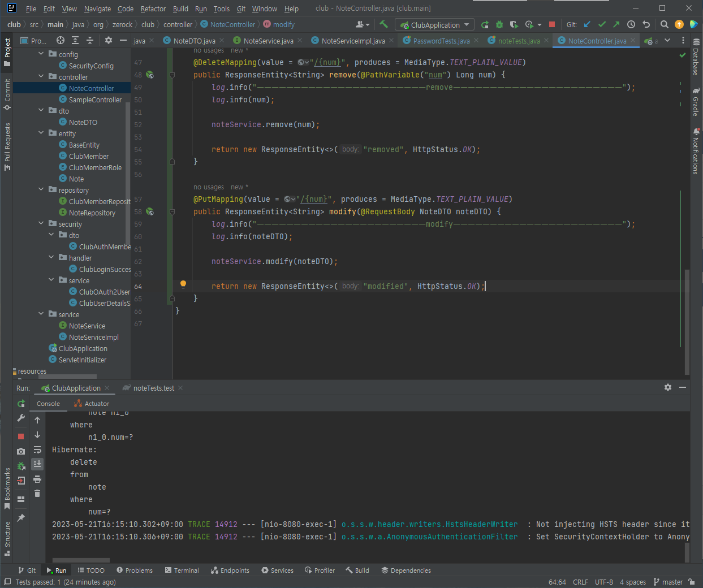Click the wrench icon in Run panel
The width and height of the screenshot is (703, 588).
(x=21, y=418)
